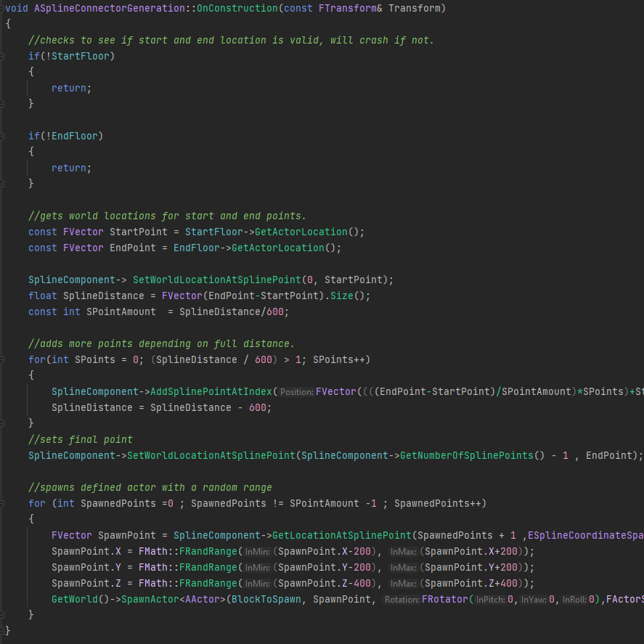Image resolution: width=644 pixels, height=644 pixels.
Task: Click SPoints++ in the first for-loop
Action: click(x=339, y=360)
